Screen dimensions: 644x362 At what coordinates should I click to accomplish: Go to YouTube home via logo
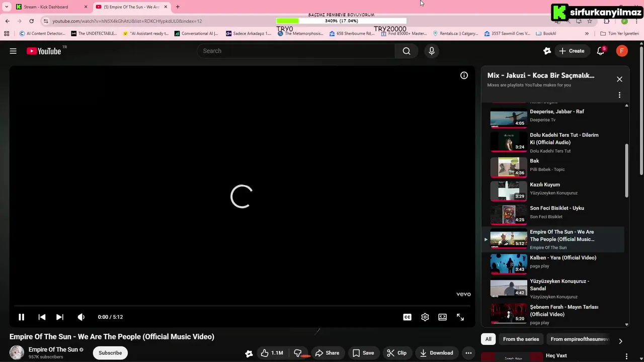pyautogui.click(x=44, y=51)
